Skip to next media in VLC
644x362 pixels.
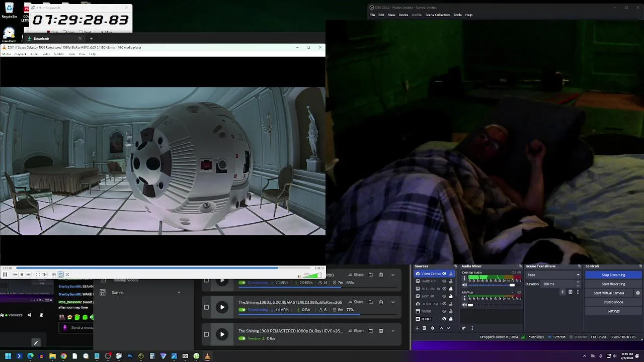[x=28, y=275]
